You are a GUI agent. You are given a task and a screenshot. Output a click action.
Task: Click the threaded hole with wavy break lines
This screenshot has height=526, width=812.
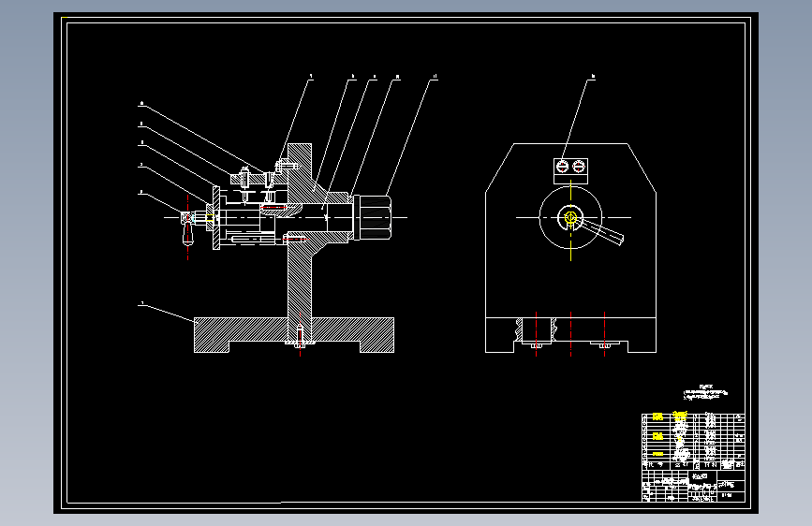pos(536,330)
